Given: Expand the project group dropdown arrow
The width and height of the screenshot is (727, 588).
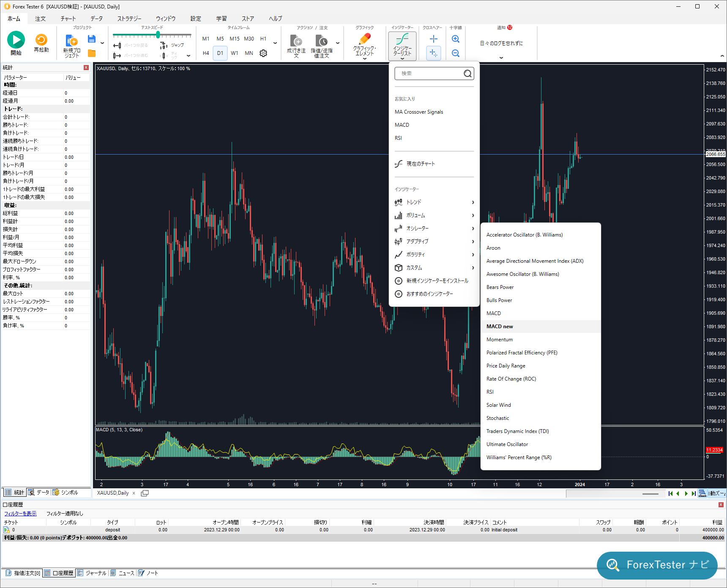Looking at the screenshot, I should [102, 43].
